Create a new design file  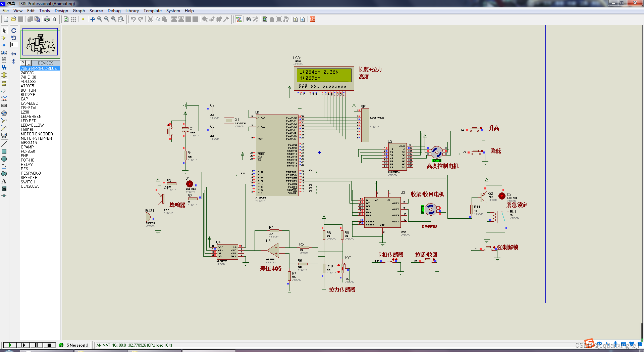(6, 19)
